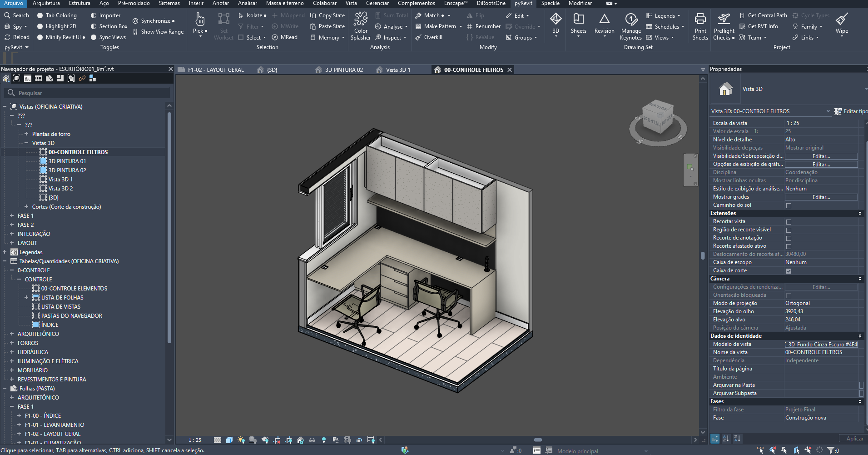Reveal hidden elements with the lightbulb icon
This screenshot has height=455, width=868.
coord(323,440)
